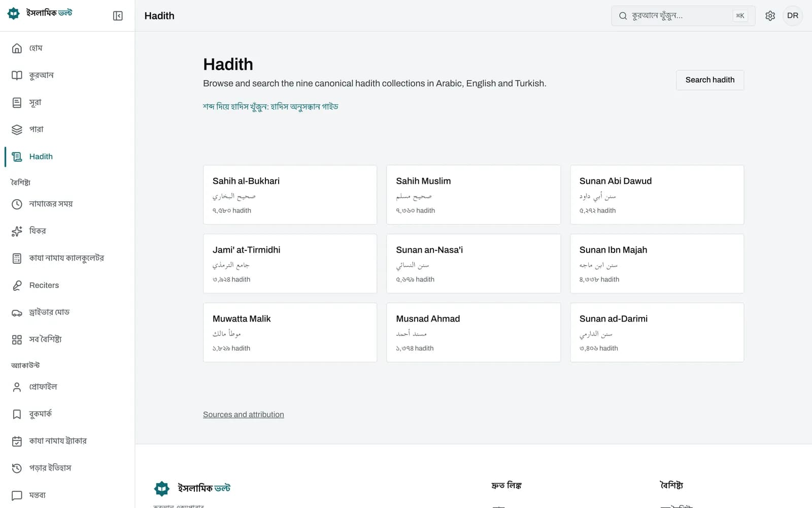The height and width of the screenshot is (508, 812).
Task: Click the home icon in sidebar
Action: (x=17, y=48)
